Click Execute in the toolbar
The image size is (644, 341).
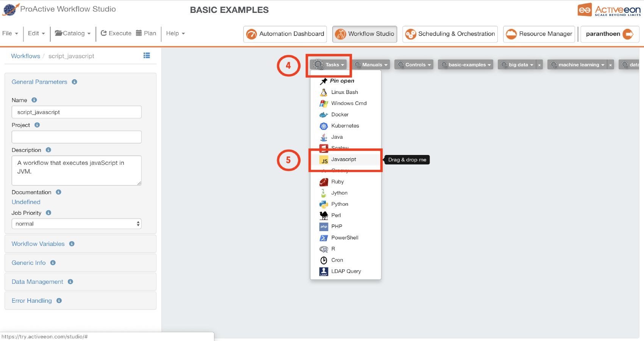(116, 33)
